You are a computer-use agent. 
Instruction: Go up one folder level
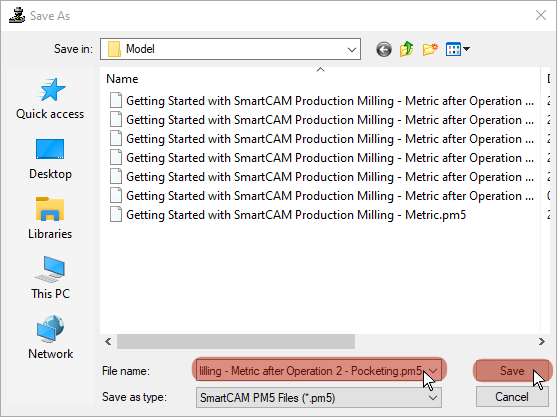407,49
